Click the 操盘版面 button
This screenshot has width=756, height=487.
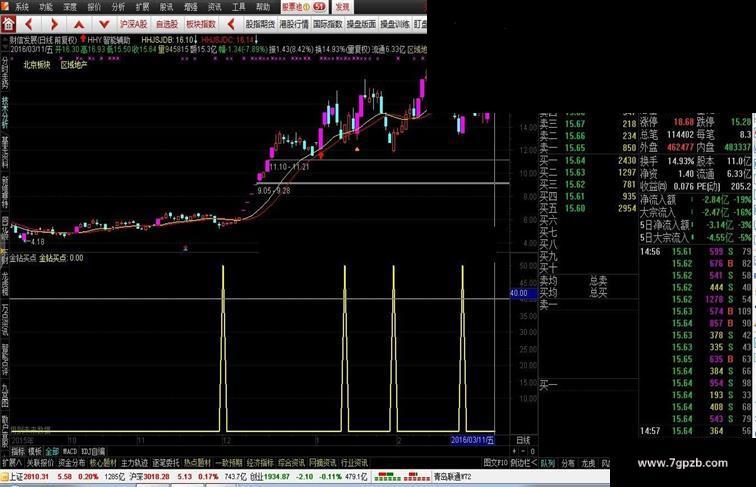pyautogui.click(x=361, y=24)
